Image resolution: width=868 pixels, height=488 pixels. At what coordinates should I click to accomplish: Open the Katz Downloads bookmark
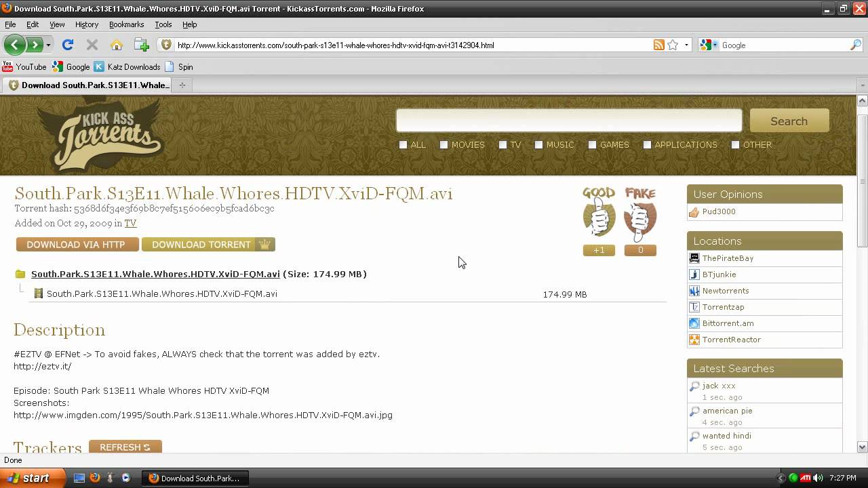click(127, 67)
